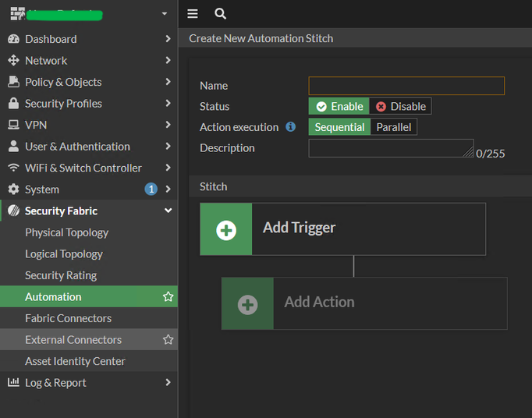Image resolution: width=532 pixels, height=418 pixels.
Task: Open the Fabric Connectors page
Action: [x=68, y=318]
